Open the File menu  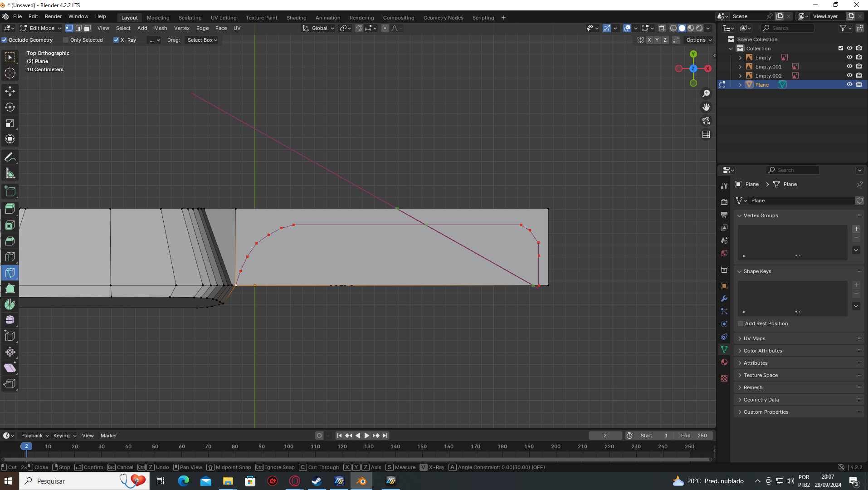coord(17,16)
